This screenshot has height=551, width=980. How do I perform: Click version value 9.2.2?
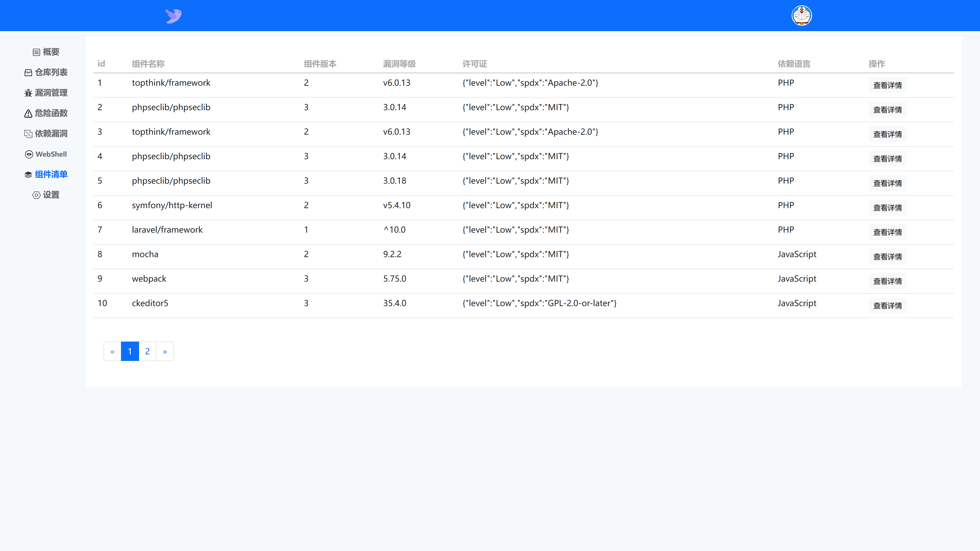(392, 254)
